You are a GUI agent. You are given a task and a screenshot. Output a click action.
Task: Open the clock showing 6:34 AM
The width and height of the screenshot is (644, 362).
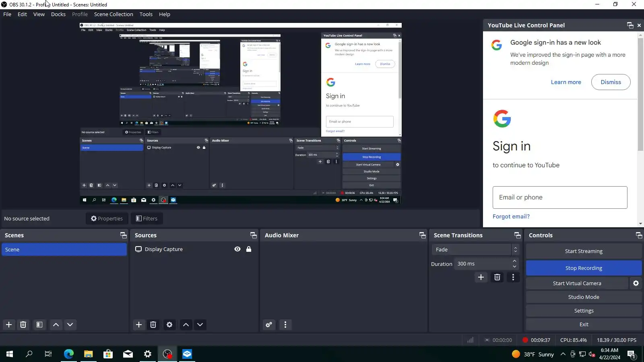point(609,354)
